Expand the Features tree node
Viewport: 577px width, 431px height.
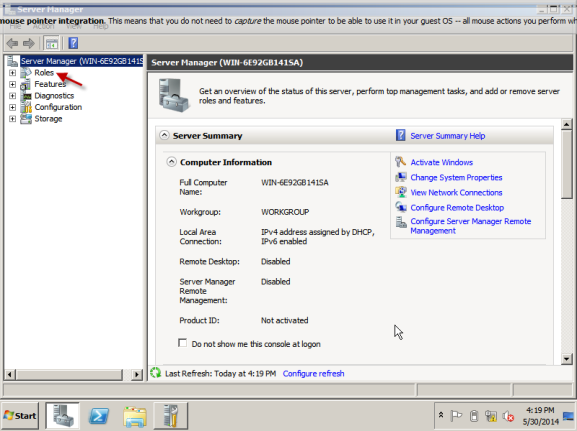coord(12,84)
